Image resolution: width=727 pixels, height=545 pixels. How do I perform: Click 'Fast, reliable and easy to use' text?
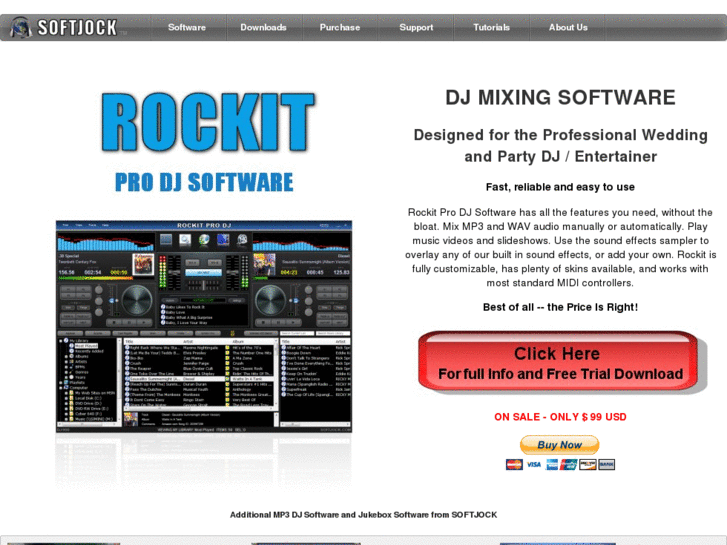pyautogui.click(x=560, y=187)
